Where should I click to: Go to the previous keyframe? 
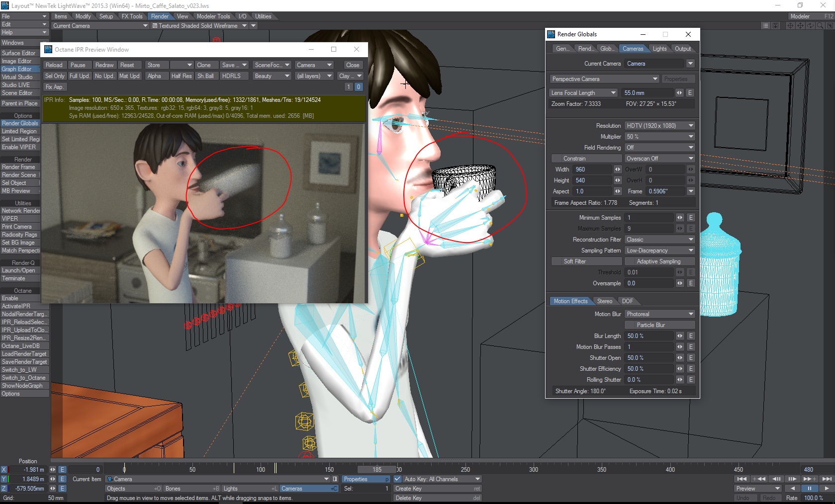tap(759, 479)
